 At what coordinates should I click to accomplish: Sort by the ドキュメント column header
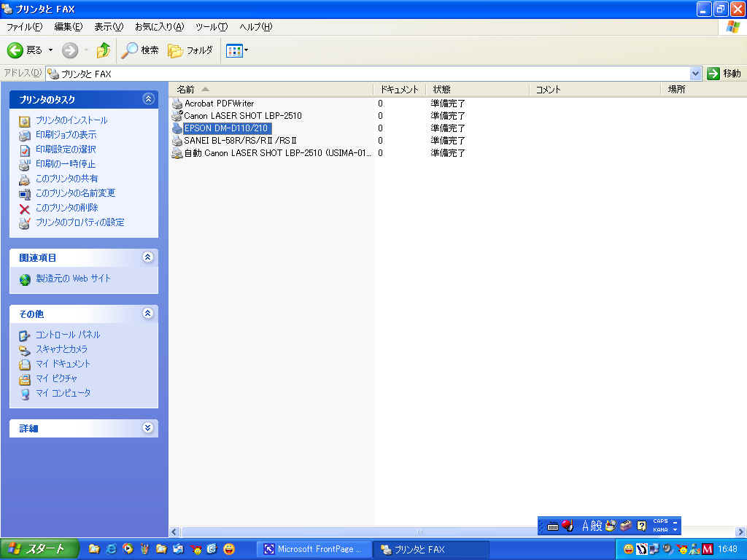(x=399, y=89)
